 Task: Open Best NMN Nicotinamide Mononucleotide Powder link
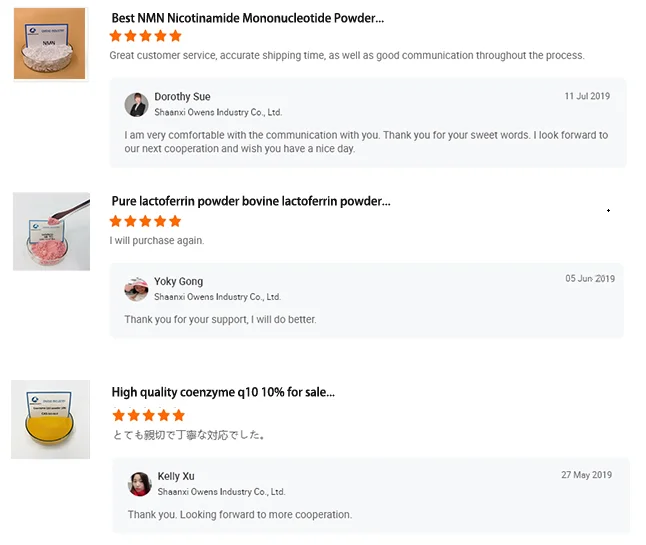tap(247, 18)
